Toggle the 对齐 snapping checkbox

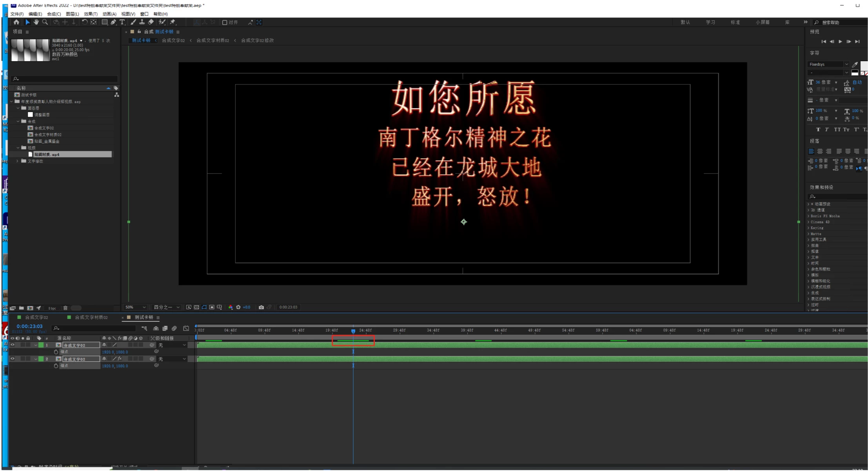[x=225, y=22]
